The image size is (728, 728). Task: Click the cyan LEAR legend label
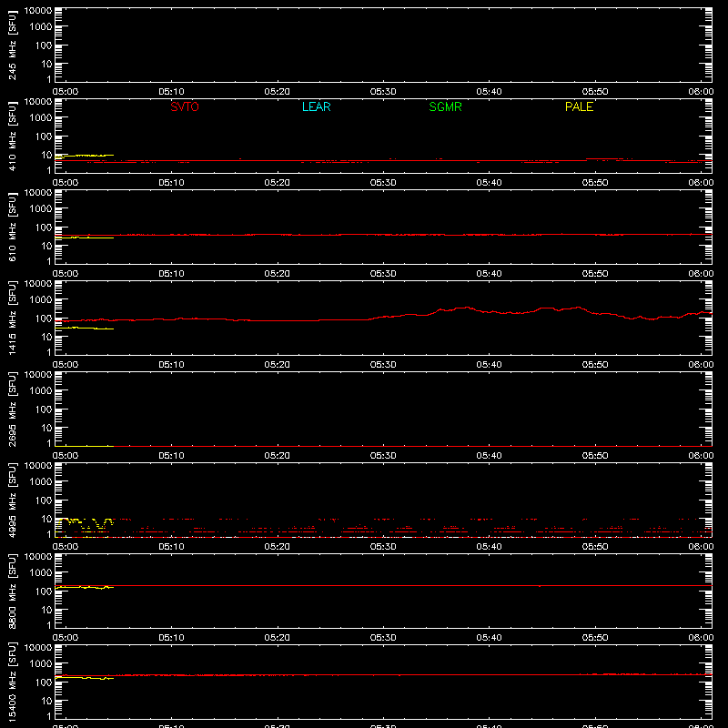click(x=316, y=106)
